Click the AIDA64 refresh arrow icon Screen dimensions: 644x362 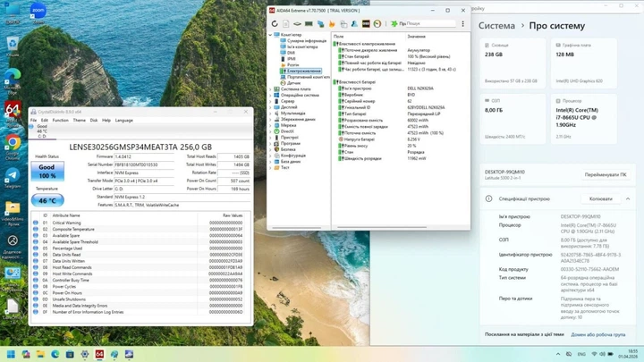(275, 24)
